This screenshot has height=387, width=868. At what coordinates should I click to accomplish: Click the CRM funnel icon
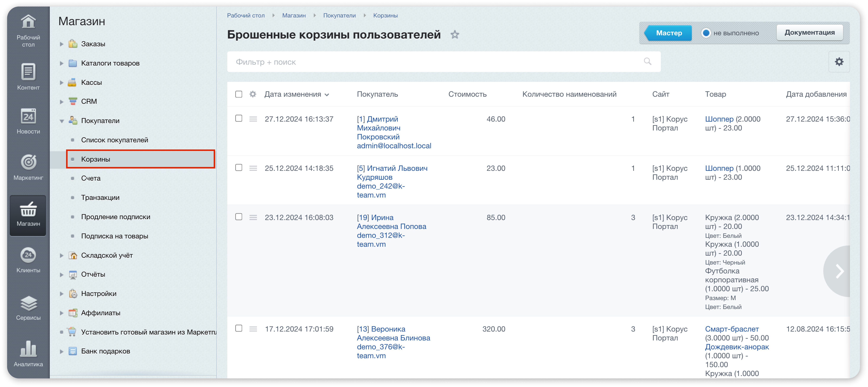pos(73,101)
